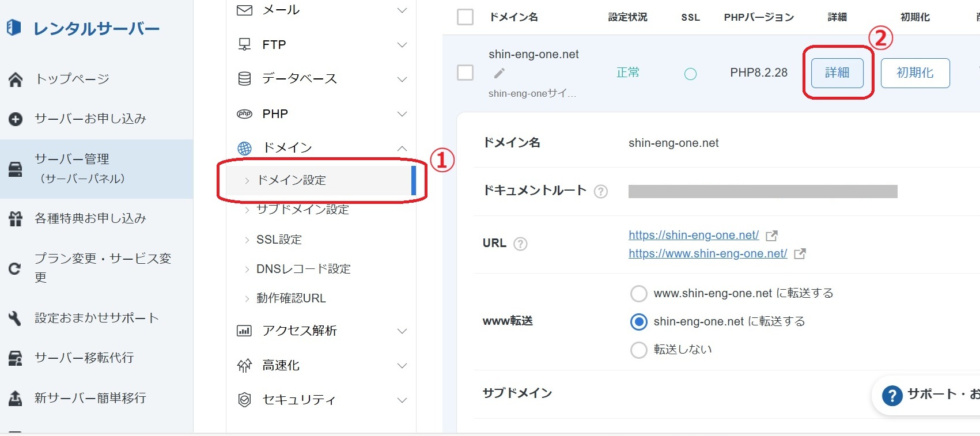
Task: Click the help icon beside URL
Action: [x=520, y=244]
